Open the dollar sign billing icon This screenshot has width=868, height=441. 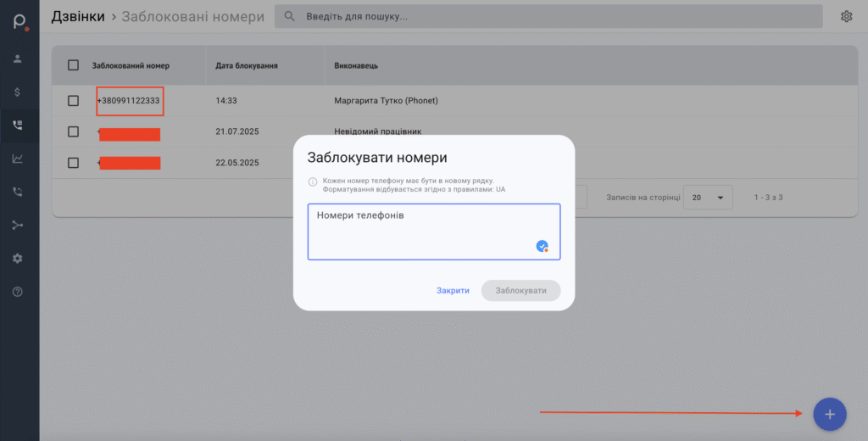pos(18,92)
